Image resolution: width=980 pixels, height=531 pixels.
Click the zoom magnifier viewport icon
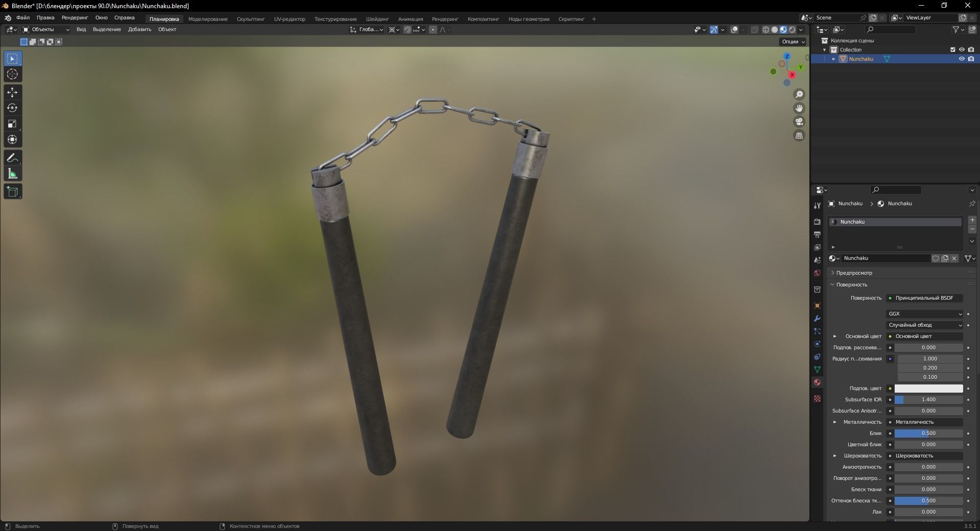(799, 94)
